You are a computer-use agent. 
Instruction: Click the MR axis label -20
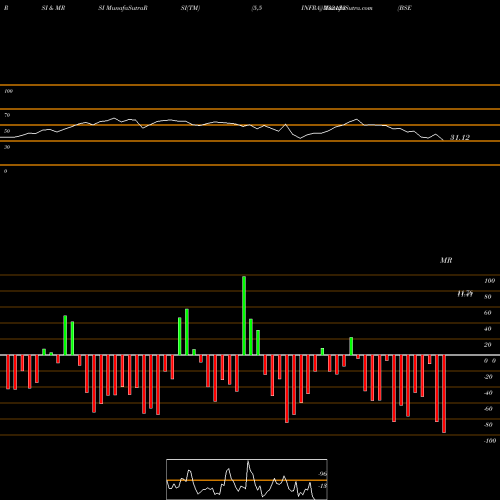pyautogui.click(x=488, y=377)
